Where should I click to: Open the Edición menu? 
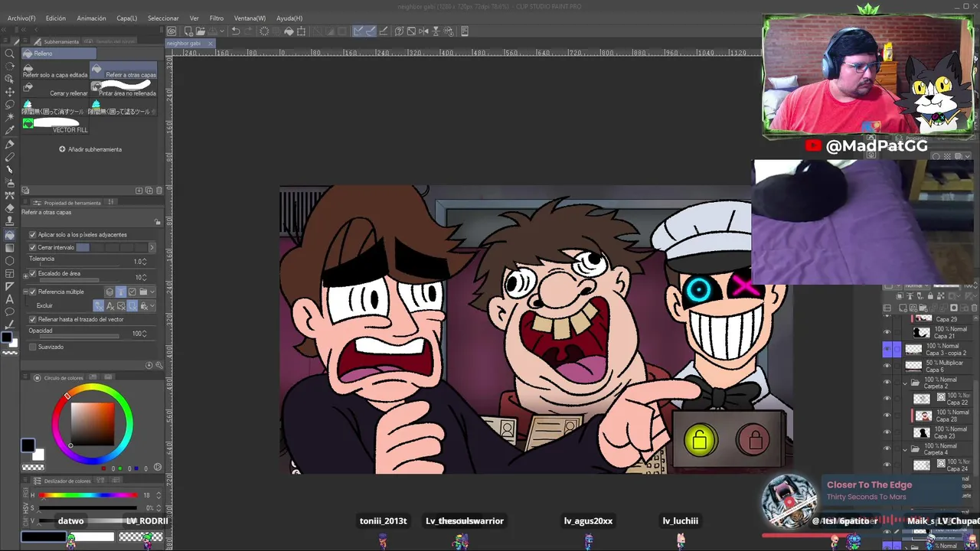[x=56, y=18]
